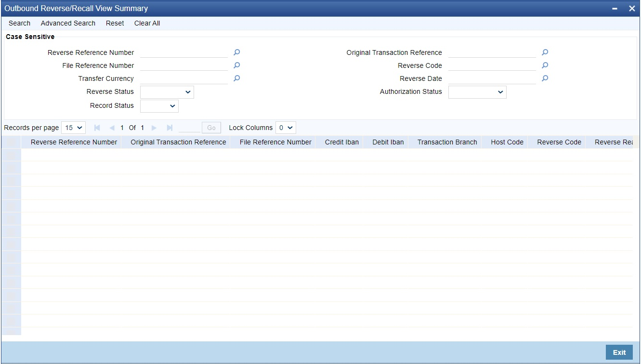Open the Lock Columns dropdown
The width and height of the screenshot is (641, 364).
point(286,128)
